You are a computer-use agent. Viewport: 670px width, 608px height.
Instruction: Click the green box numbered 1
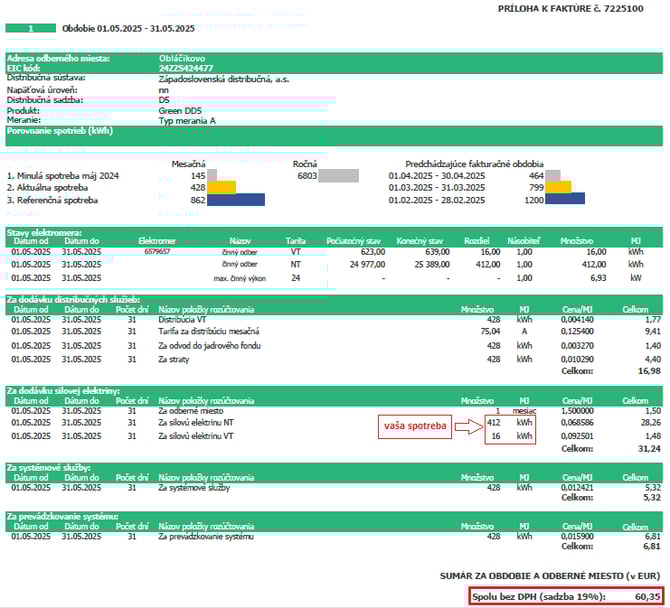(31, 29)
